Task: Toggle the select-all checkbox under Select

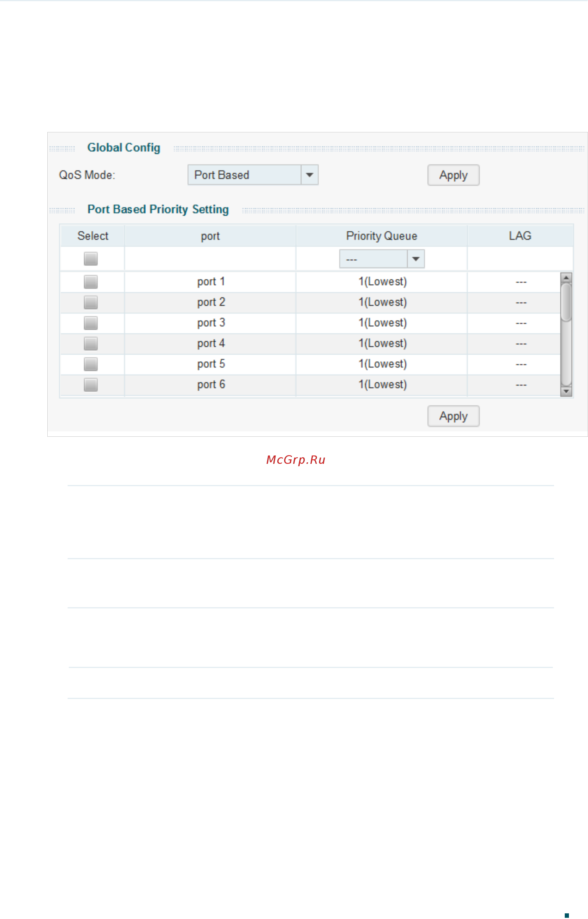Action: (91, 259)
